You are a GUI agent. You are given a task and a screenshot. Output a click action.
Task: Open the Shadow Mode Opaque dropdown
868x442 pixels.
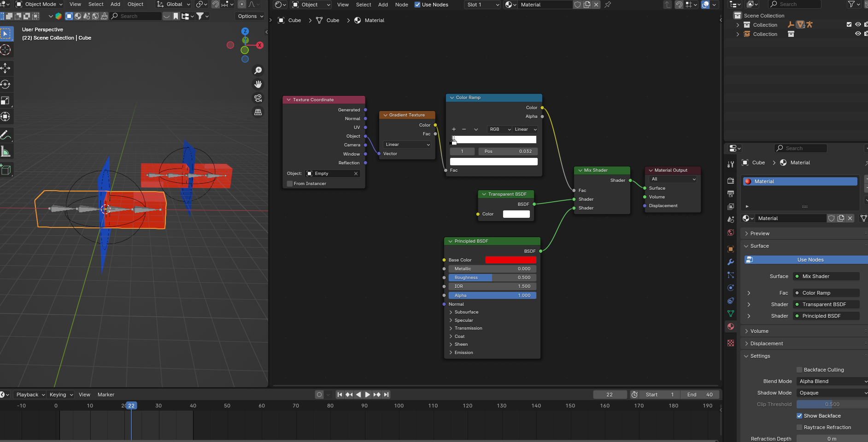(833, 393)
